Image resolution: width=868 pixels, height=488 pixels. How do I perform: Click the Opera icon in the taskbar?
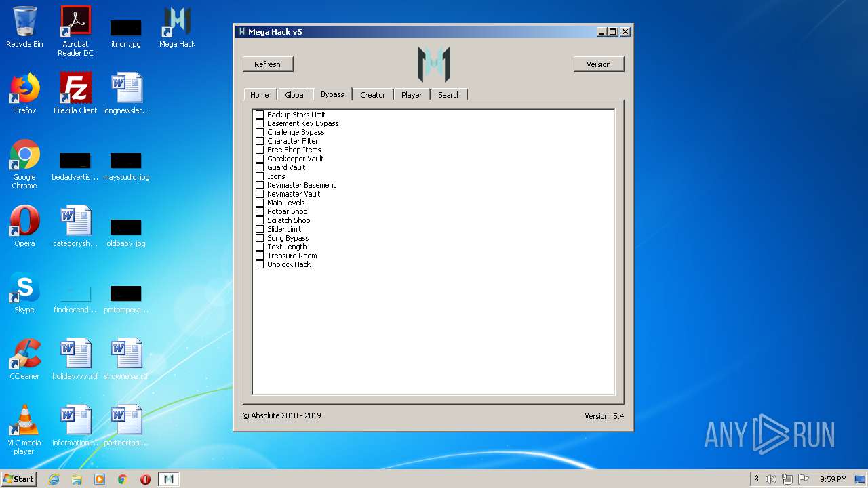(x=145, y=479)
